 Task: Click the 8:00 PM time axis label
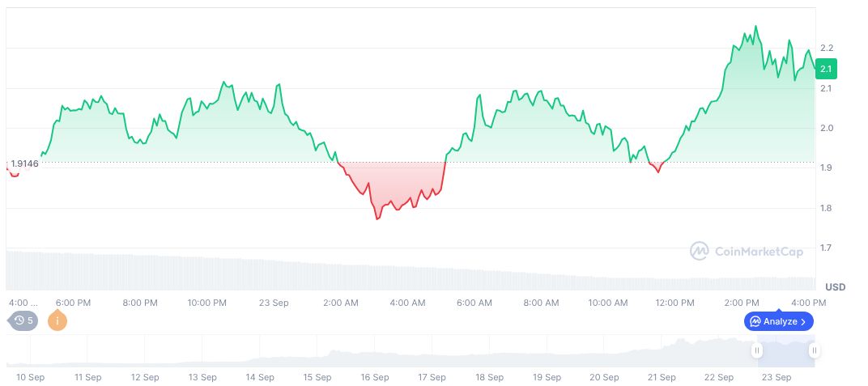click(140, 303)
